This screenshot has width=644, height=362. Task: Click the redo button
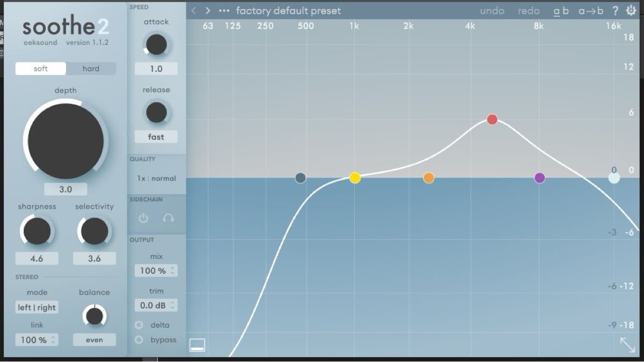coord(529,11)
